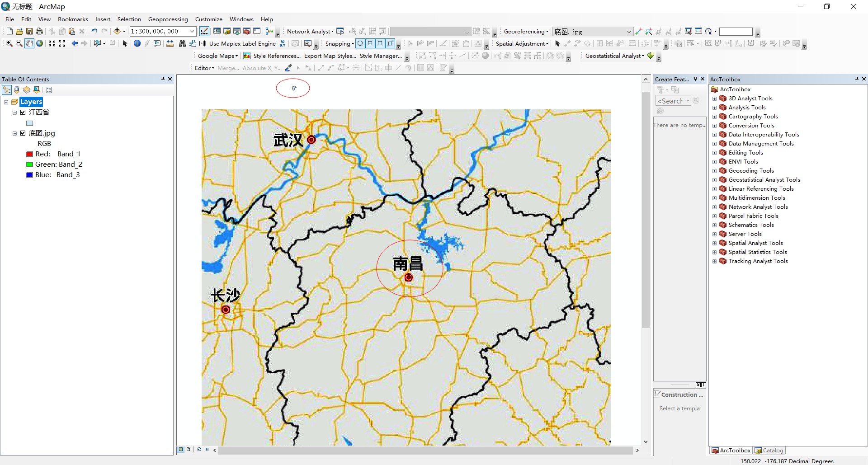This screenshot has width=868, height=465.
Task: Click the Add Data button icon
Action: (117, 31)
